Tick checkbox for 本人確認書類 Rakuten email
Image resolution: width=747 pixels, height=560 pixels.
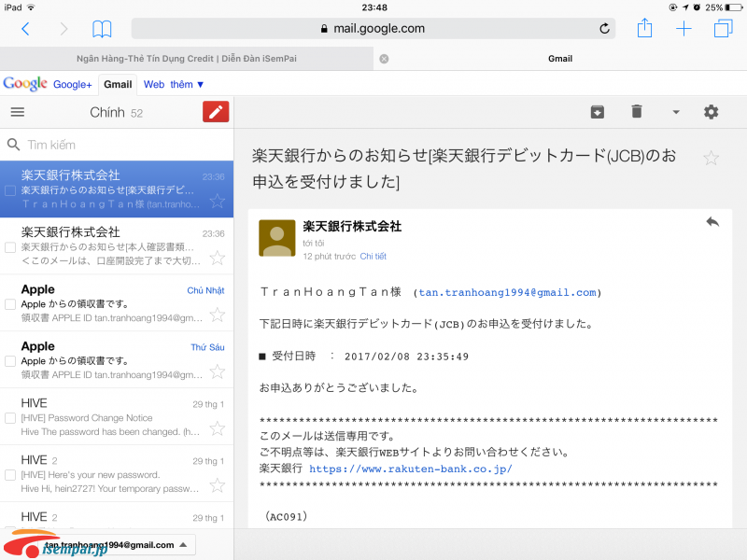click(10, 247)
